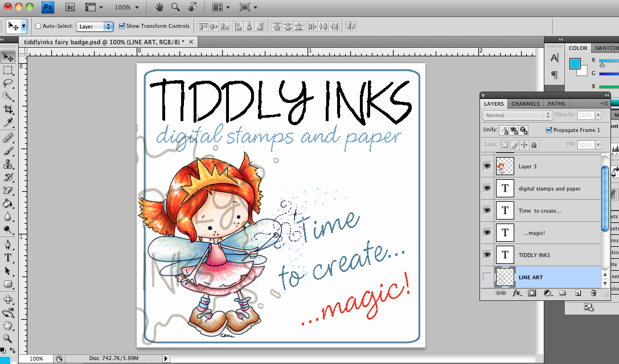Uncheck Propagate Frame 1

549,130
